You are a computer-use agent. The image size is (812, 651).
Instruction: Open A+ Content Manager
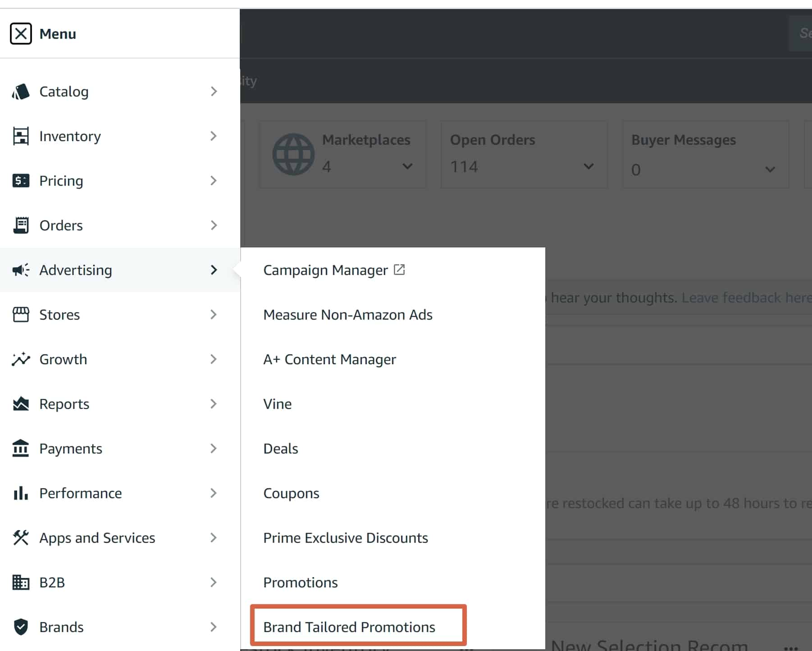click(329, 359)
